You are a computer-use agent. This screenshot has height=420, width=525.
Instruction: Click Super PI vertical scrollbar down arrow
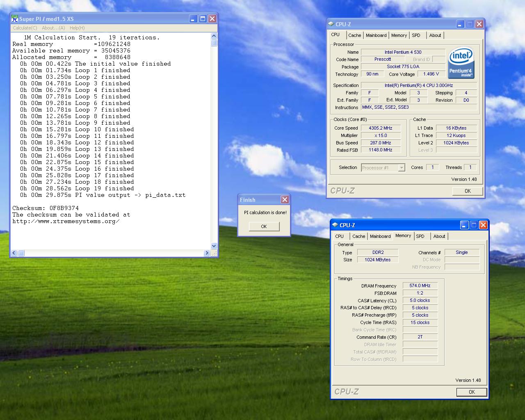pos(214,246)
